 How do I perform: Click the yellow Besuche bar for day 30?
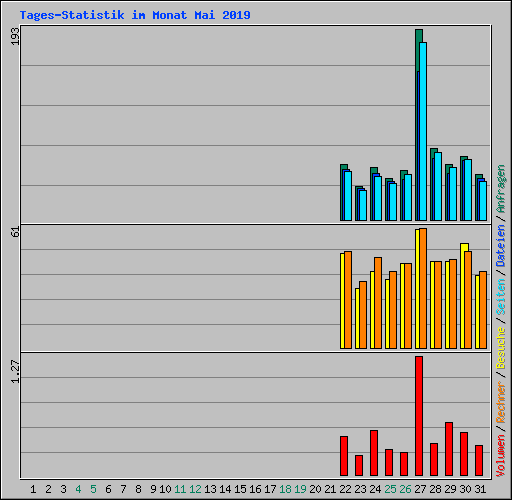click(463, 296)
